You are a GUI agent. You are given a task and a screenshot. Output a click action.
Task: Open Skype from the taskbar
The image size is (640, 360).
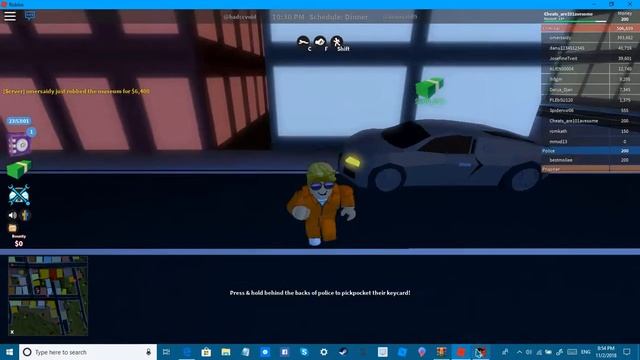(x=304, y=352)
